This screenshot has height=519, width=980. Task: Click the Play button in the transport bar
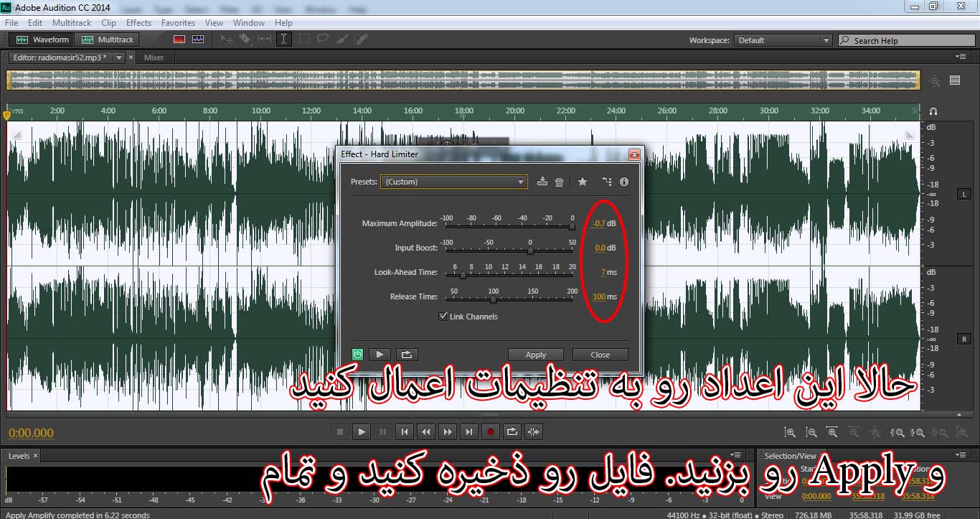[362, 431]
